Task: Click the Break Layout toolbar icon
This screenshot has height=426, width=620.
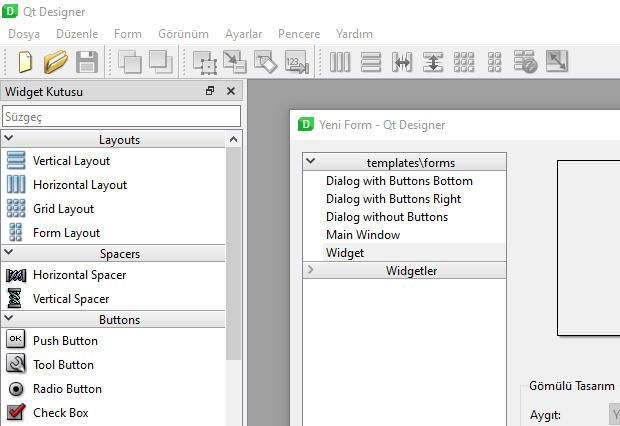Action: pos(525,62)
